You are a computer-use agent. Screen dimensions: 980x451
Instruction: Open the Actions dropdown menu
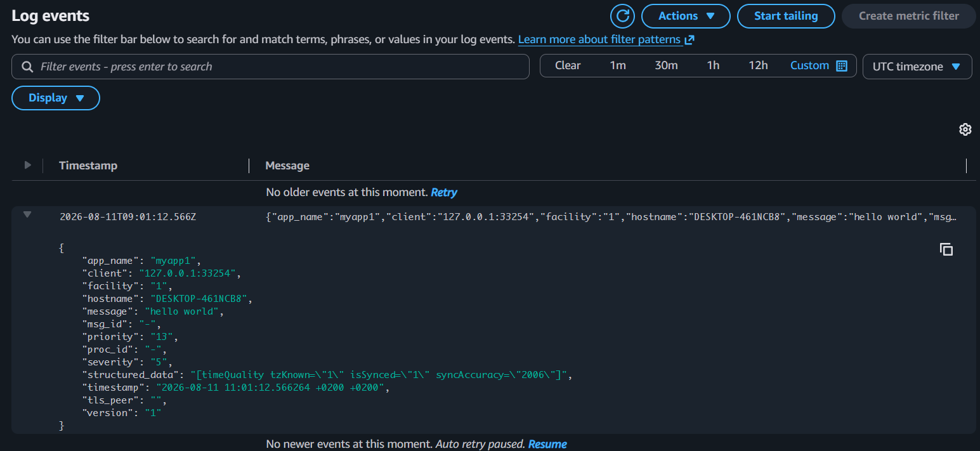click(x=686, y=16)
